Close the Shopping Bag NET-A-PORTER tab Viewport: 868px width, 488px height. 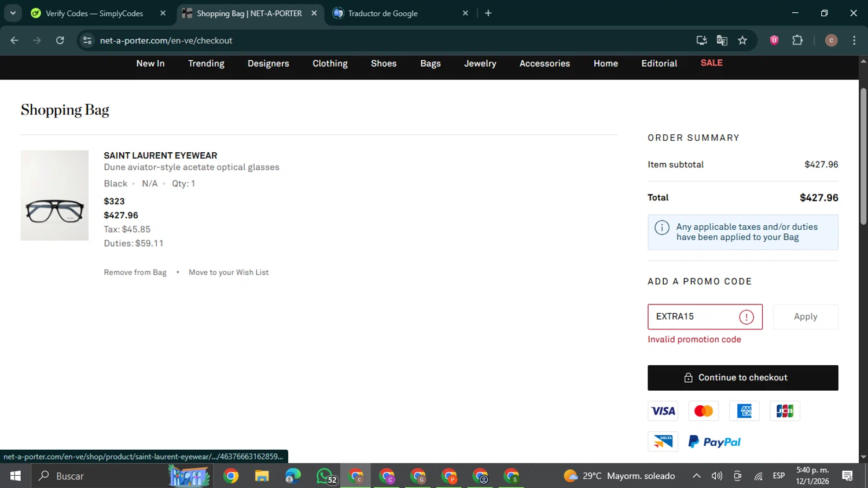click(x=314, y=13)
